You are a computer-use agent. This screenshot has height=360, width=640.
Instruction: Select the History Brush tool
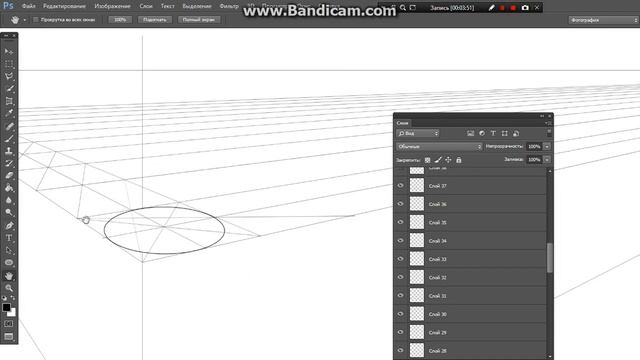[9, 163]
